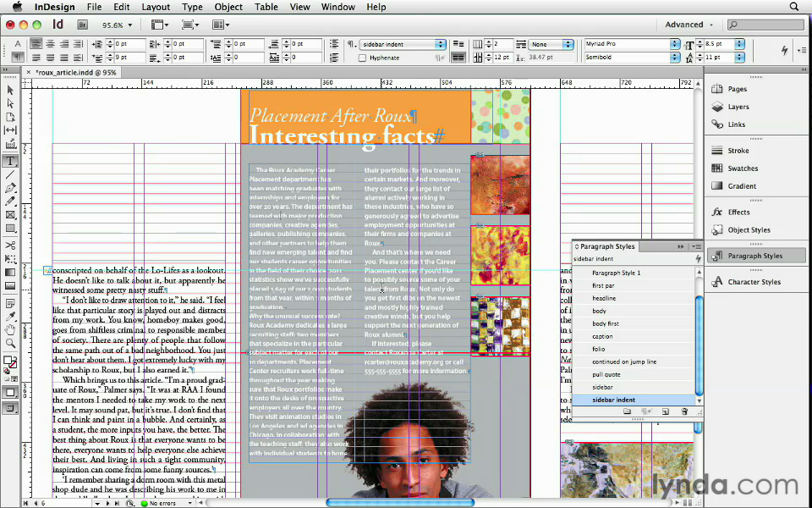812x508 pixels.
Task: Select the Selection tool arrow
Action: coord(10,91)
